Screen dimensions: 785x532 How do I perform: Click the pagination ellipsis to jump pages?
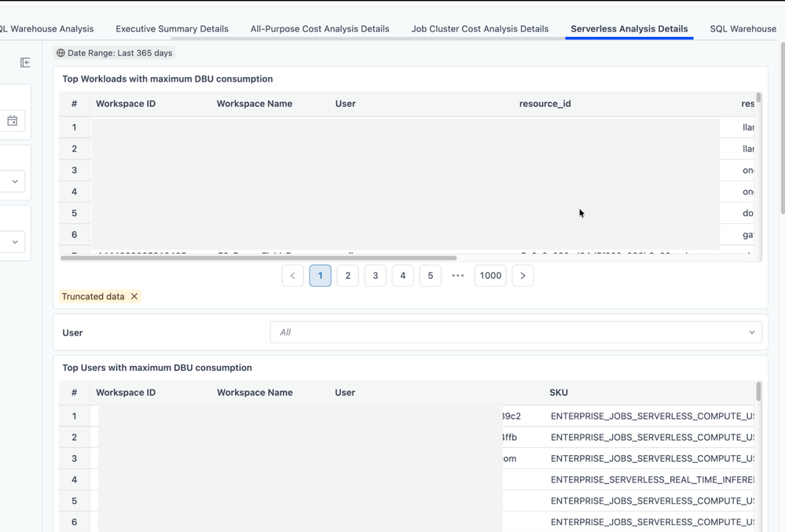458,276
